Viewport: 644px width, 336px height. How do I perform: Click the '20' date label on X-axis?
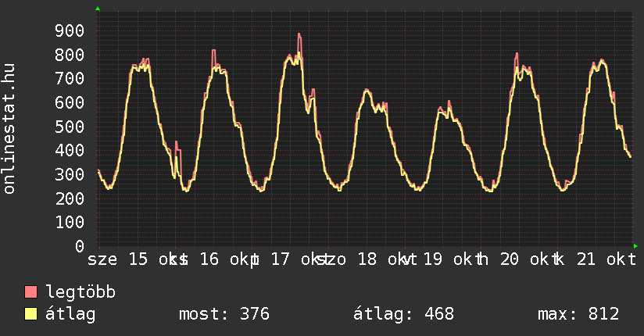tap(509, 260)
